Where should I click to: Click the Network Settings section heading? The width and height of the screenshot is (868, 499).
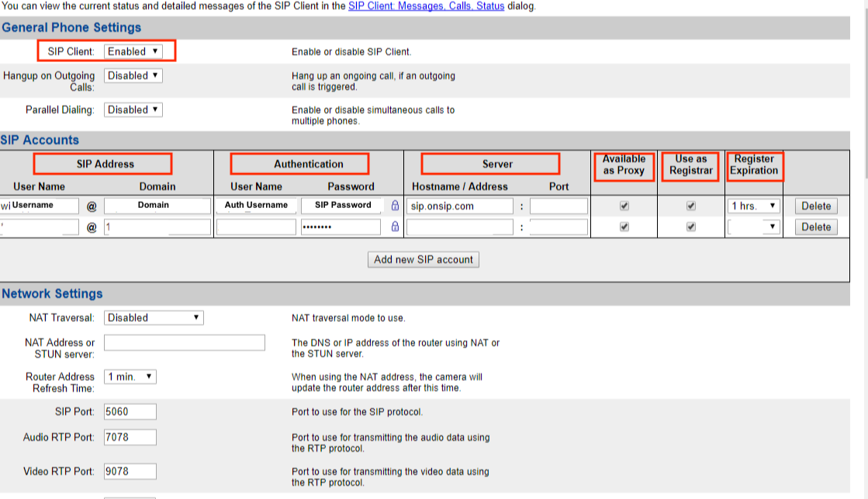(52, 293)
